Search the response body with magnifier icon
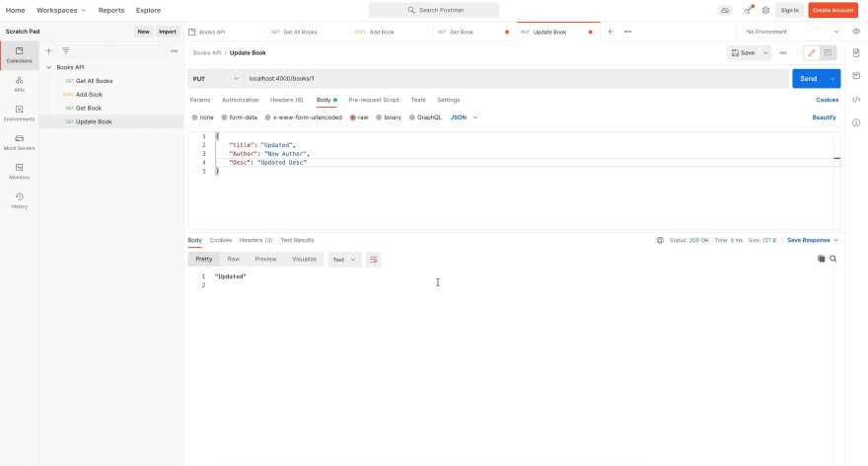Screen dimensions: 868x466 click(833, 259)
